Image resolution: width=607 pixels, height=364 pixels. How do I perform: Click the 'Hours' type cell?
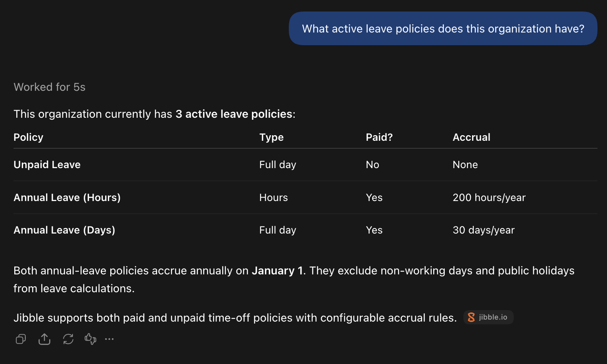pos(274,197)
